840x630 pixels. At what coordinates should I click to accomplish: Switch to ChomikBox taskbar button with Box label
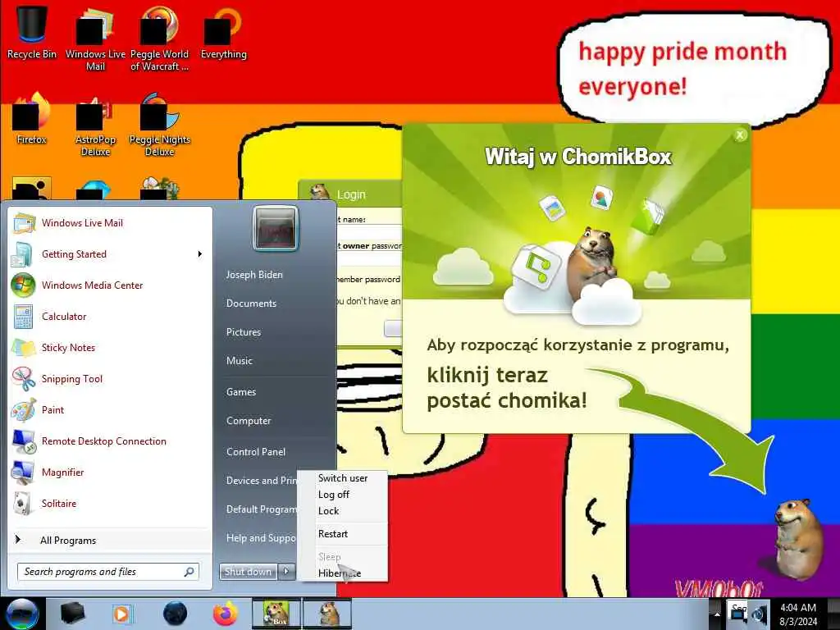tap(276, 614)
